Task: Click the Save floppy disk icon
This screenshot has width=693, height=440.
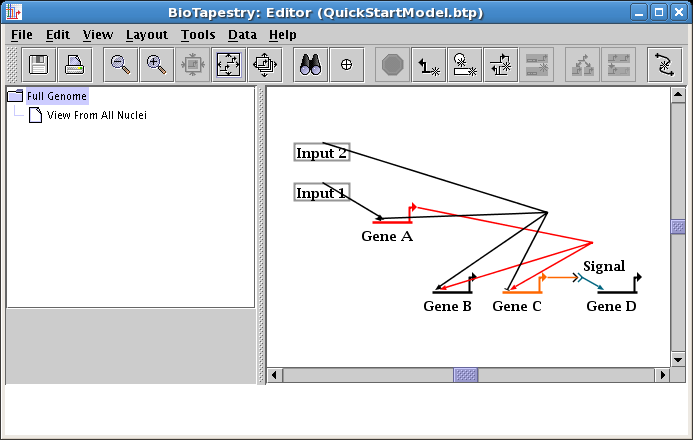Action: [x=40, y=64]
